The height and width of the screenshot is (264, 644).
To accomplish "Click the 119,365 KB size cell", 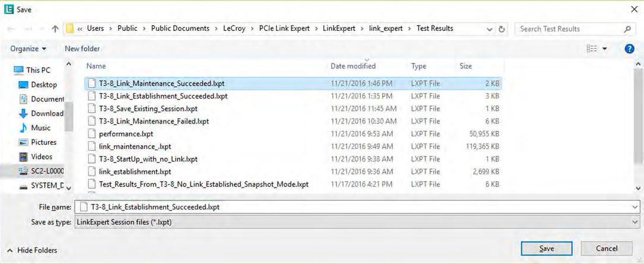I will point(483,146).
